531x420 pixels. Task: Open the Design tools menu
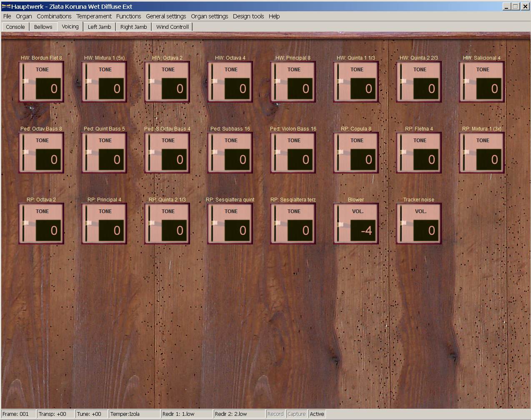[x=248, y=16]
